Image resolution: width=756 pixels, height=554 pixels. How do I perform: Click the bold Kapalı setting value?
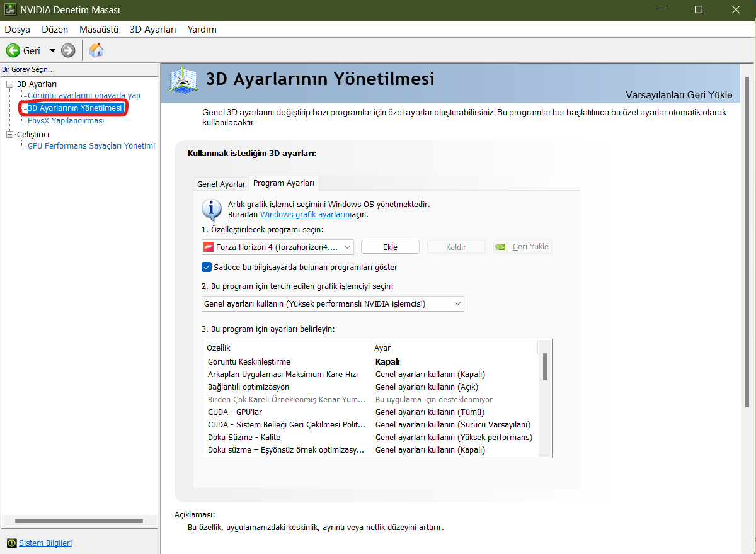(387, 362)
